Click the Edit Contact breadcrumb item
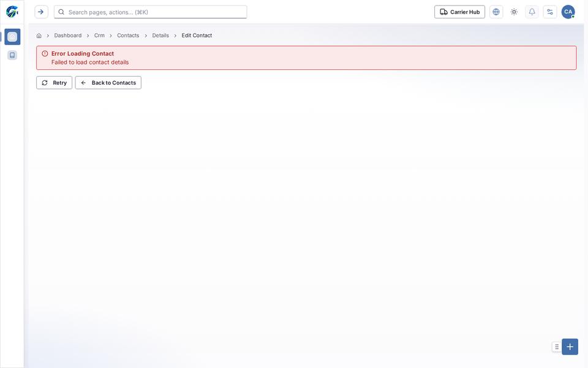Image resolution: width=588 pixels, height=368 pixels. pos(197,36)
